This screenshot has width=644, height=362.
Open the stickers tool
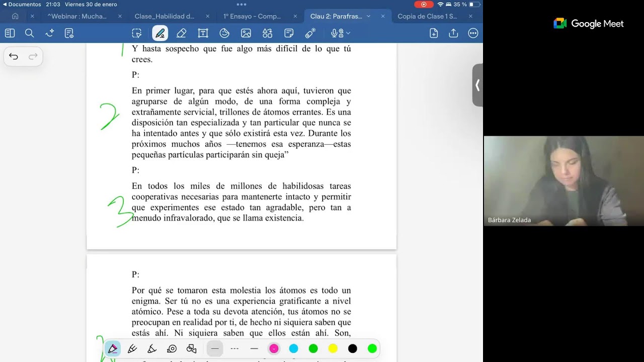click(x=224, y=33)
